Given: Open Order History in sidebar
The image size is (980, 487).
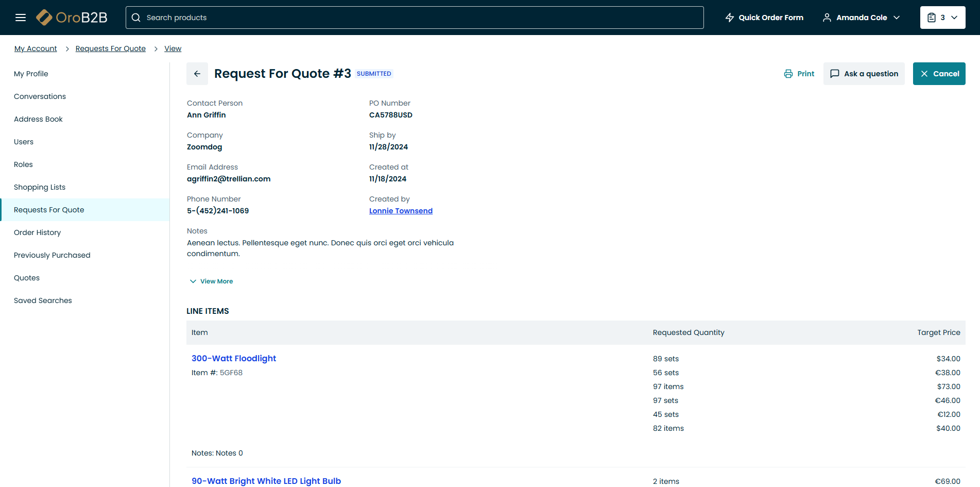Looking at the screenshot, I should click(x=37, y=232).
